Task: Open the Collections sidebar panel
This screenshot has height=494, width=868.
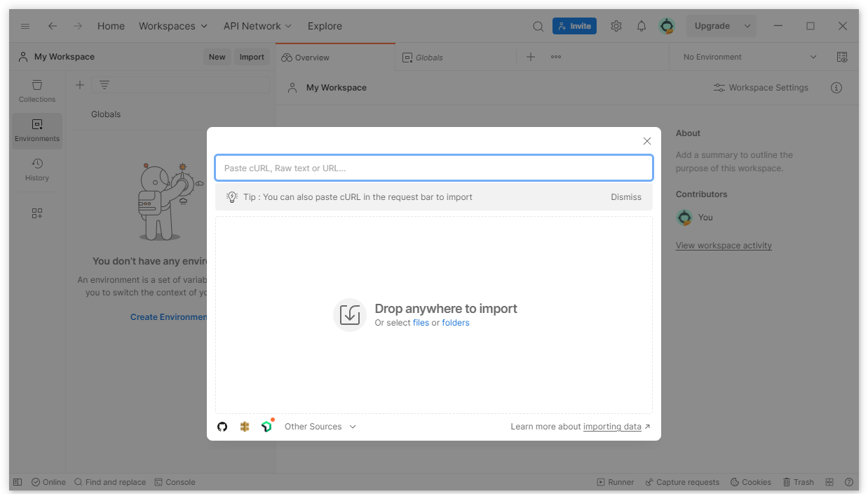Action: click(x=37, y=91)
